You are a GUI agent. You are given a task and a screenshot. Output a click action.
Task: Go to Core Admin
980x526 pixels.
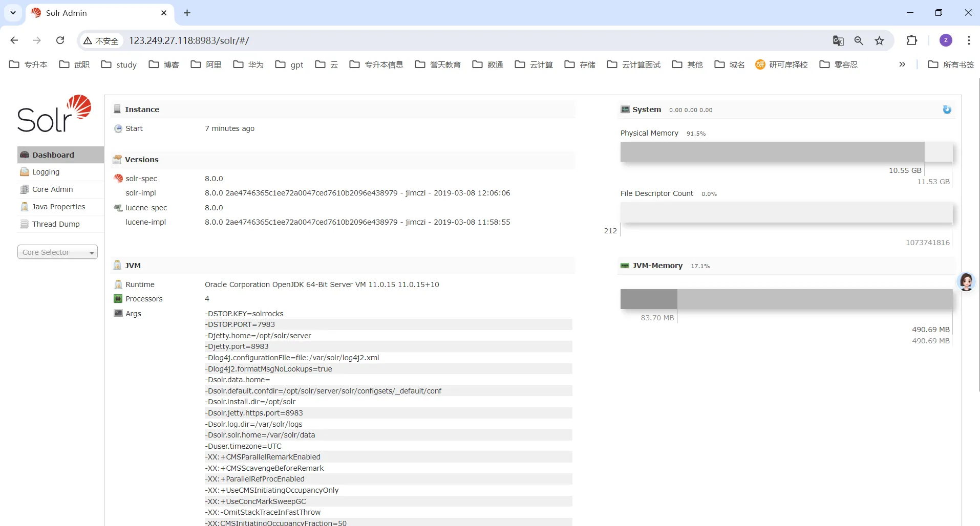click(x=60, y=189)
